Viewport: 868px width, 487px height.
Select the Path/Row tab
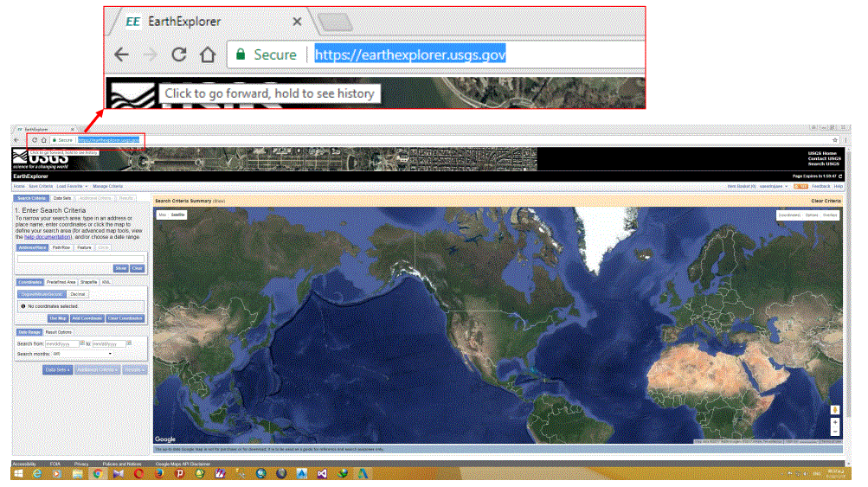[61, 248]
